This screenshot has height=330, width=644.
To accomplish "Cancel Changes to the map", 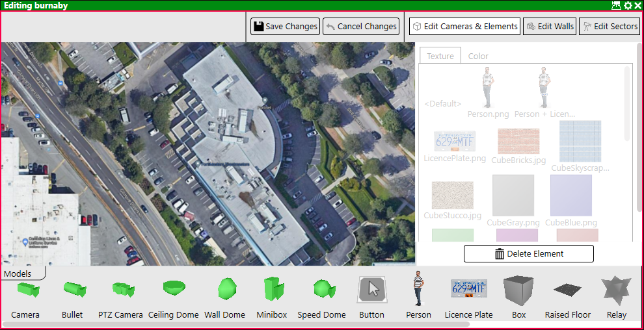I will click(x=361, y=26).
